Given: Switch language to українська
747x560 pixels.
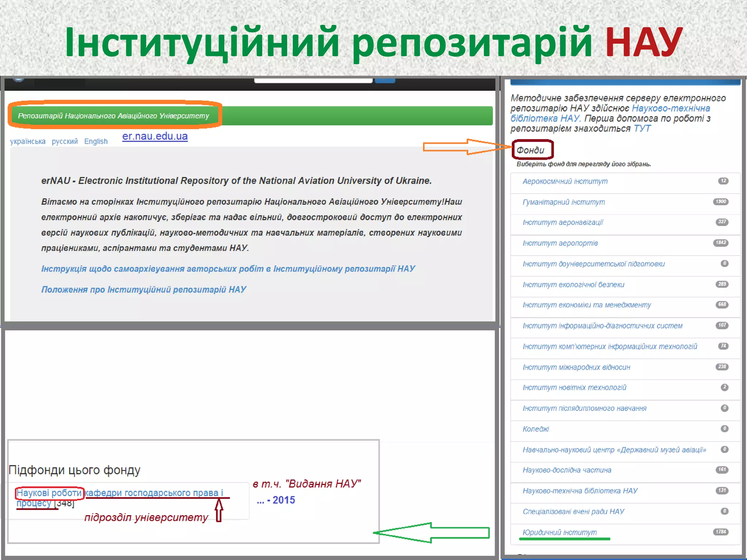Looking at the screenshot, I should click(x=28, y=141).
